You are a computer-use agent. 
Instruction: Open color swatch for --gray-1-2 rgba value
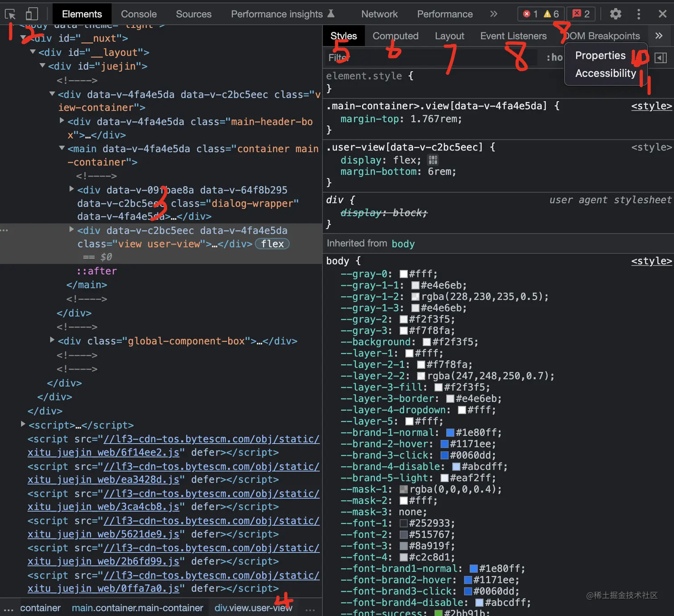415,297
